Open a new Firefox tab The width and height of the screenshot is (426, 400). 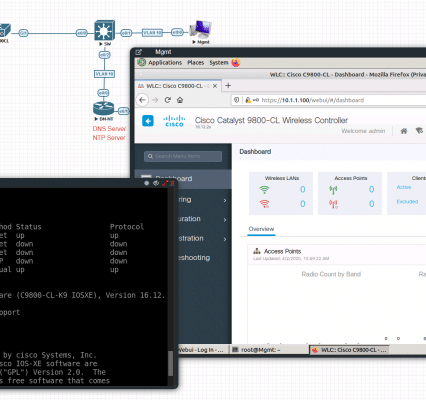228,86
